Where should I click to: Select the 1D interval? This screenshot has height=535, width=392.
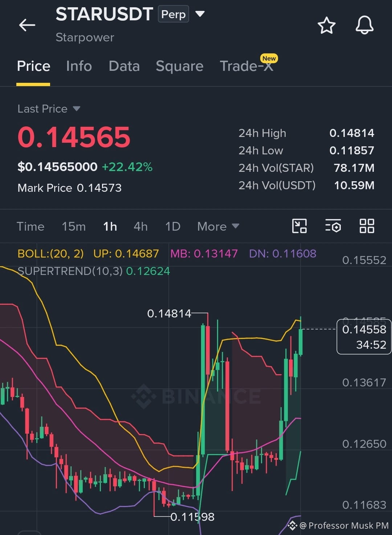tap(173, 226)
